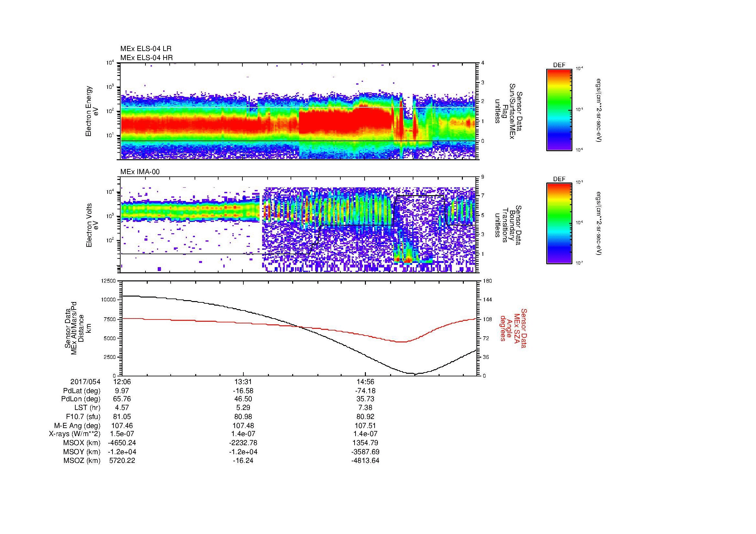Click the MSOY value '-3587.69'
The image size is (756, 534).
pyautogui.click(x=365, y=452)
